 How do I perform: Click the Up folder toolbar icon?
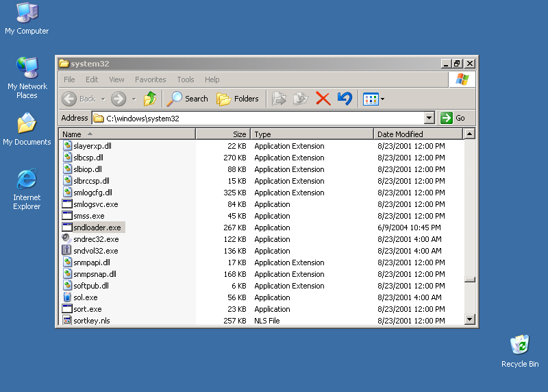point(150,99)
